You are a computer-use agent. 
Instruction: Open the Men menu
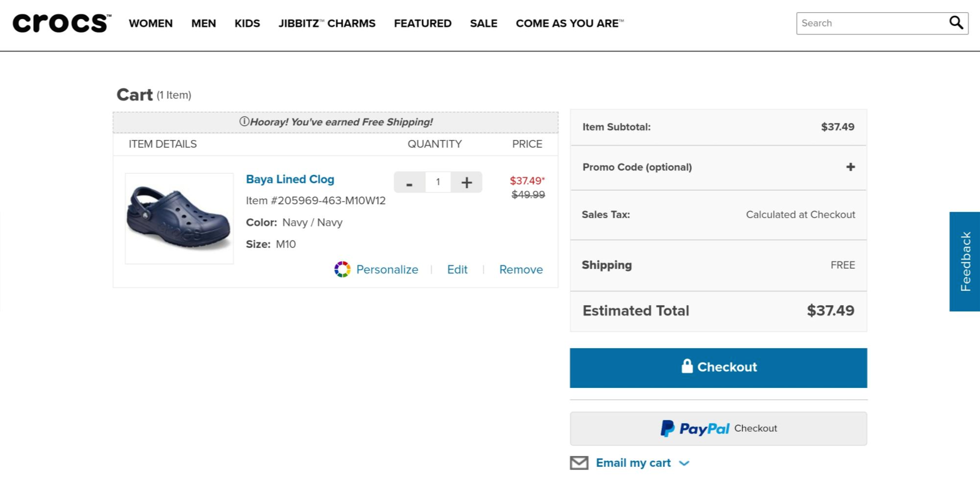tap(203, 24)
